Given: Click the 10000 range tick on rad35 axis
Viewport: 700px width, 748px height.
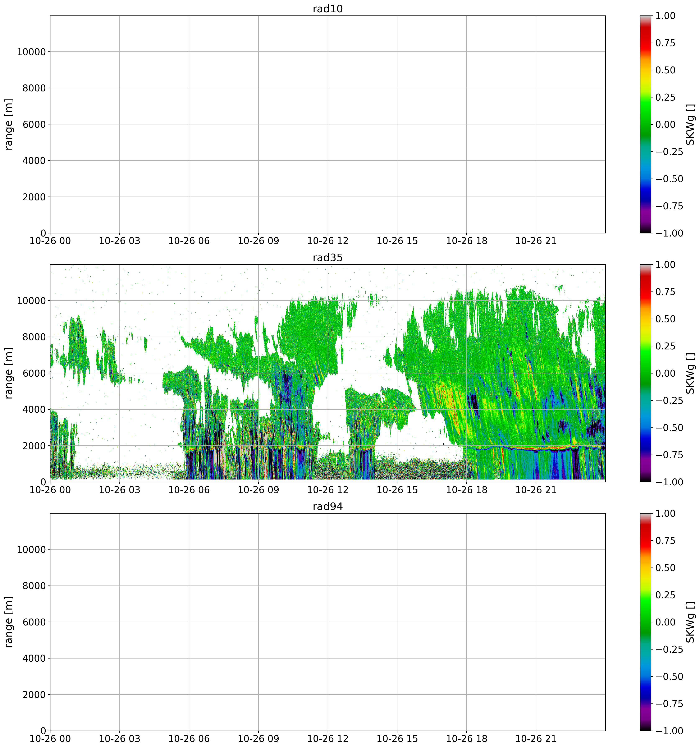Looking at the screenshot, I should click(x=31, y=301).
